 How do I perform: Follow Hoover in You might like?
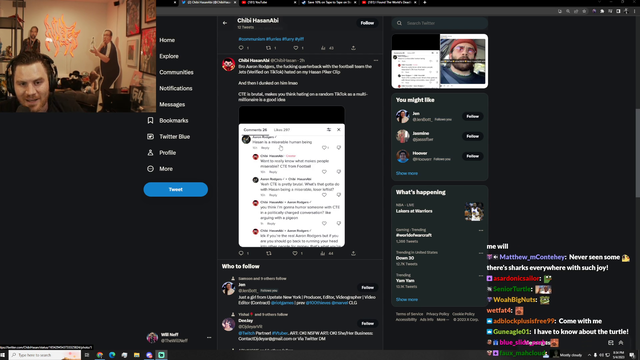tap(472, 156)
